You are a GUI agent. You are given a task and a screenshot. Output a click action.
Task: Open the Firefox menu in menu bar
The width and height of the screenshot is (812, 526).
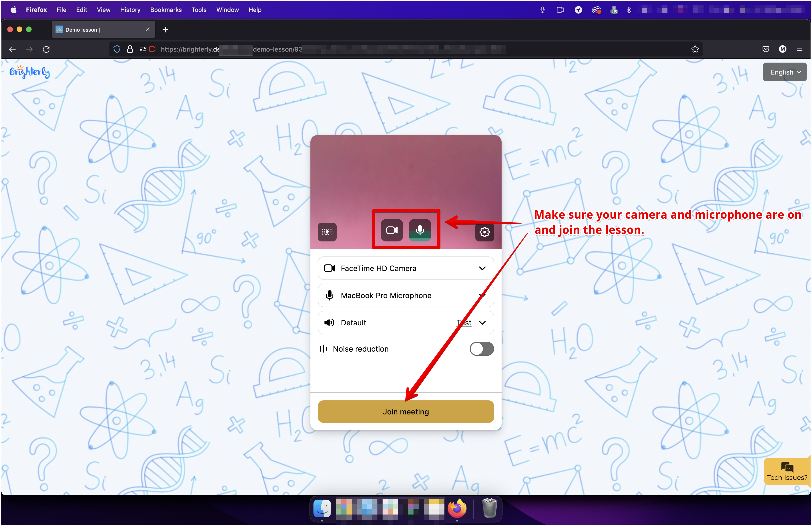point(36,10)
